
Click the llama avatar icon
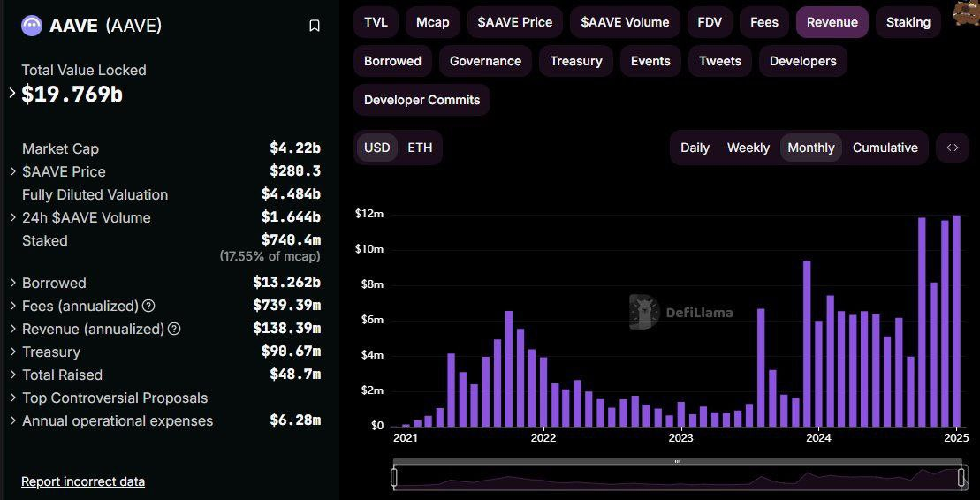pyautogui.click(x=966, y=14)
